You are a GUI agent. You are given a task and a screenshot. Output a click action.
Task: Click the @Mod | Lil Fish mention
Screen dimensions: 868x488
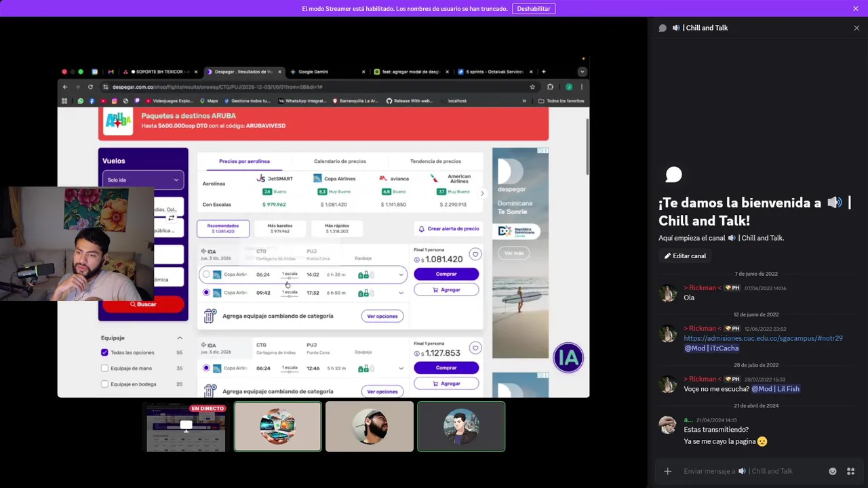coord(775,389)
